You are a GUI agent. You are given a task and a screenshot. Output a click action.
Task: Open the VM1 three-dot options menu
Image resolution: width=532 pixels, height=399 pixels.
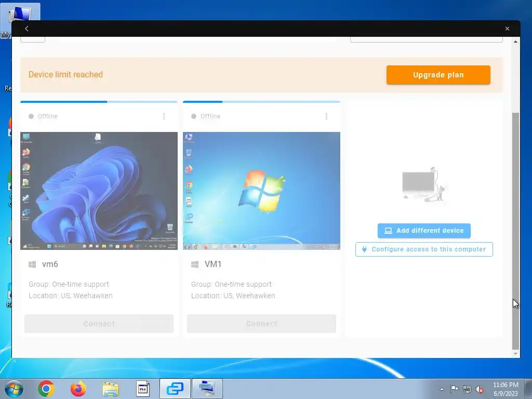coord(326,116)
